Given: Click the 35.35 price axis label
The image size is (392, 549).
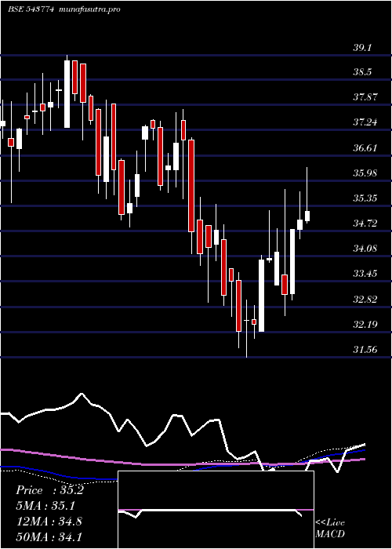Looking at the screenshot, I should (365, 198).
